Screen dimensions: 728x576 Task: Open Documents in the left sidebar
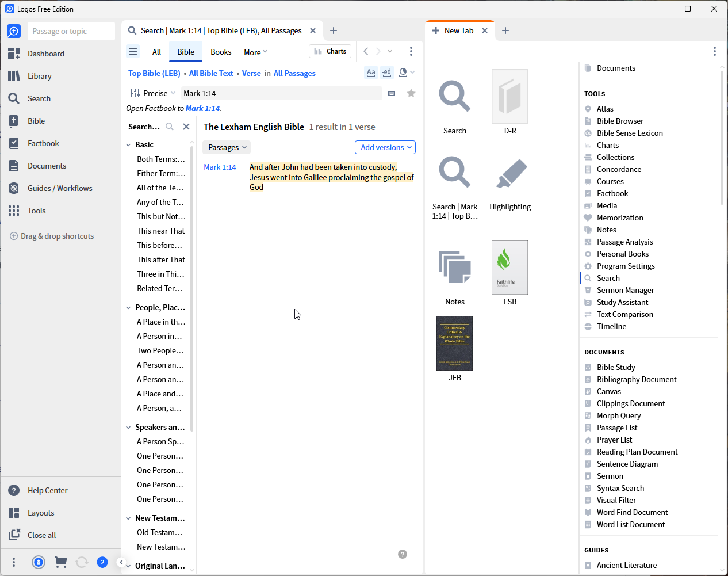(47, 166)
